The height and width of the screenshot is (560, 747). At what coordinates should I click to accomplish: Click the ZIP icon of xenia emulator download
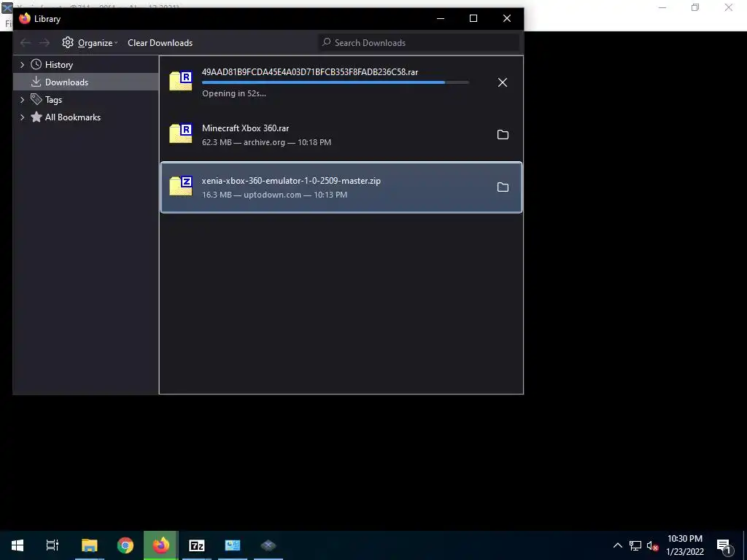tap(181, 186)
